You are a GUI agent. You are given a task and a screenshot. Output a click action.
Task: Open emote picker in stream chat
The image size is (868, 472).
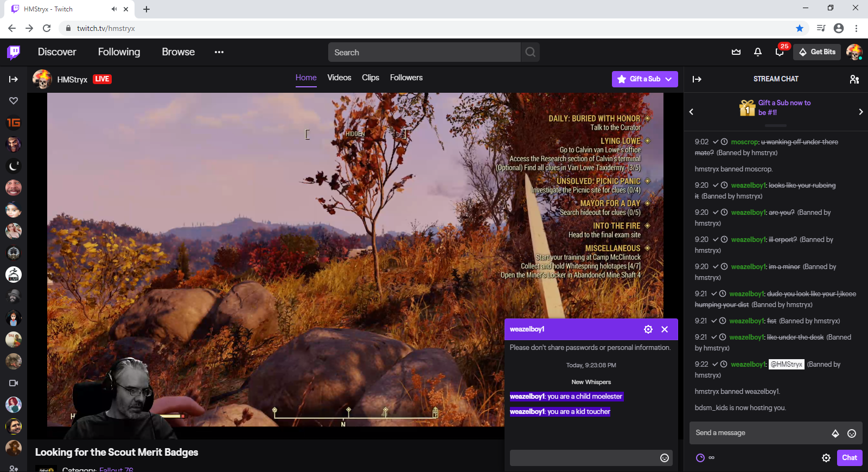(852, 433)
